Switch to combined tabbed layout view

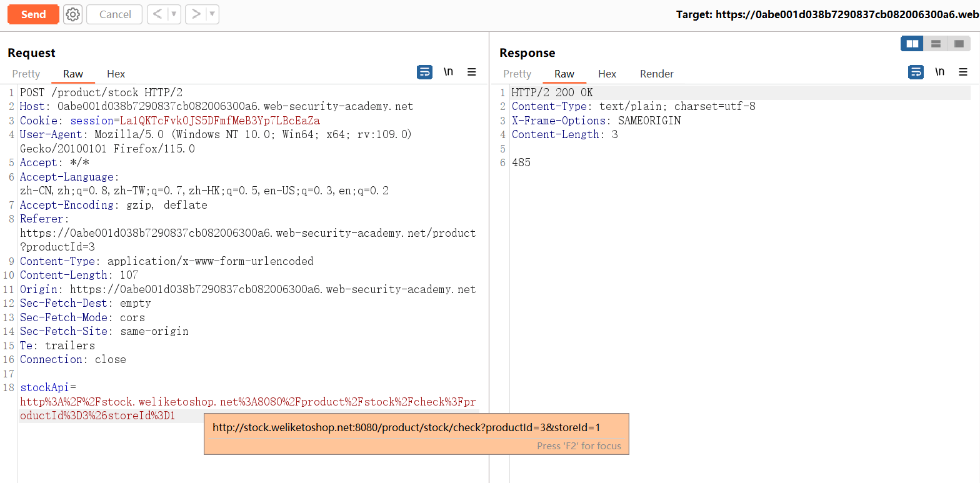point(959,44)
